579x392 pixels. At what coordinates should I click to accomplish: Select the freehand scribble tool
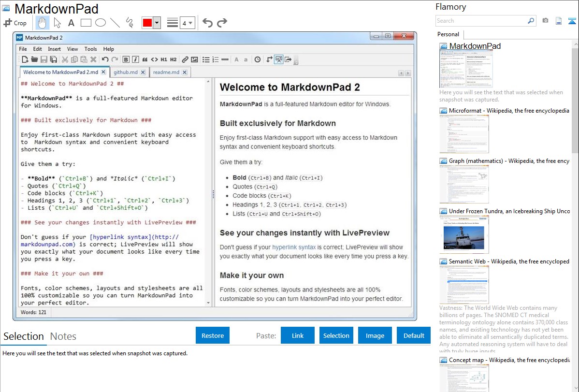[130, 23]
